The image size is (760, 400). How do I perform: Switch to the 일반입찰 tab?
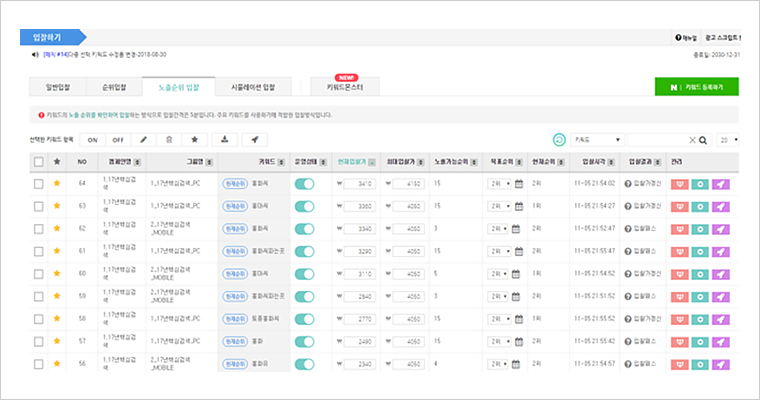(58, 87)
